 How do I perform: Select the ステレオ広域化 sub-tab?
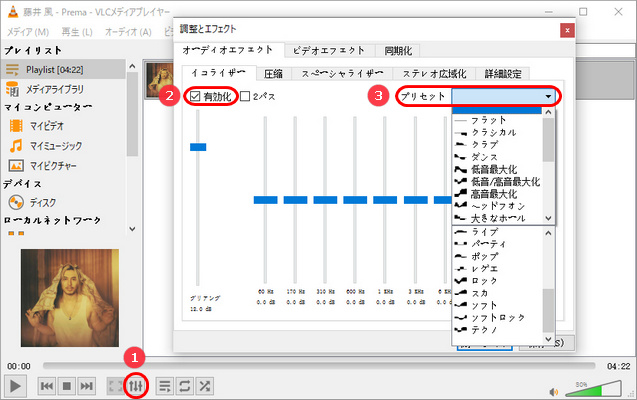434,74
